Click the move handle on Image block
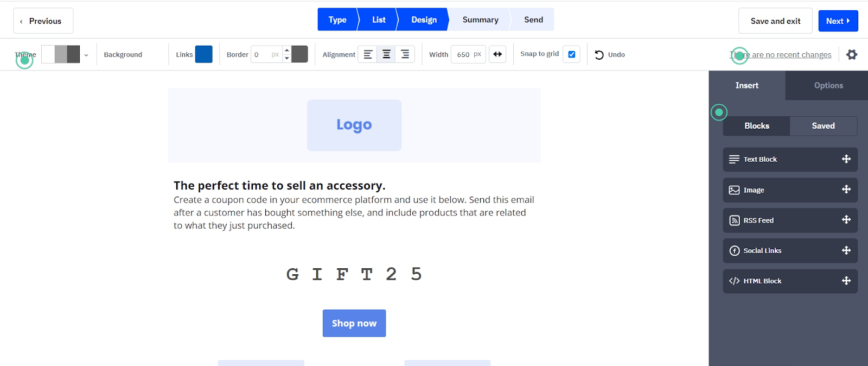The width and height of the screenshot is (868, 366). (x=846, y=190)
